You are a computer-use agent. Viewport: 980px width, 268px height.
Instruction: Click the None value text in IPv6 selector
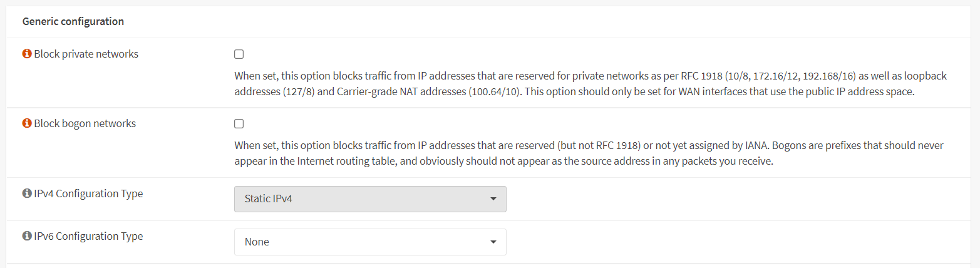click(x=257, y=242)
